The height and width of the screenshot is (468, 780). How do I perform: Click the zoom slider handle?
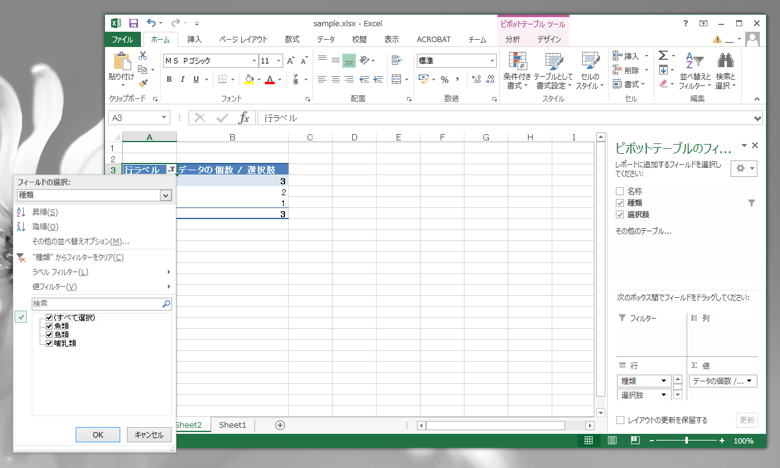click(x=686, y=441)
